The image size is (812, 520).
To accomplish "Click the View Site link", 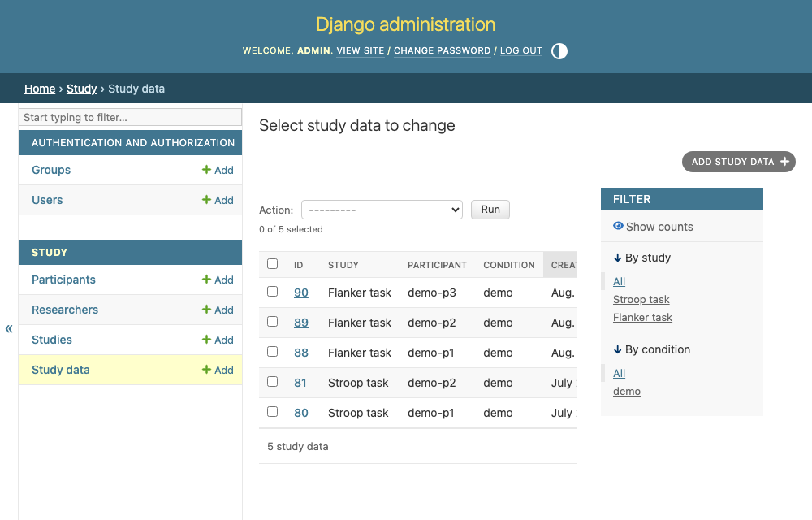I will 361,50.
